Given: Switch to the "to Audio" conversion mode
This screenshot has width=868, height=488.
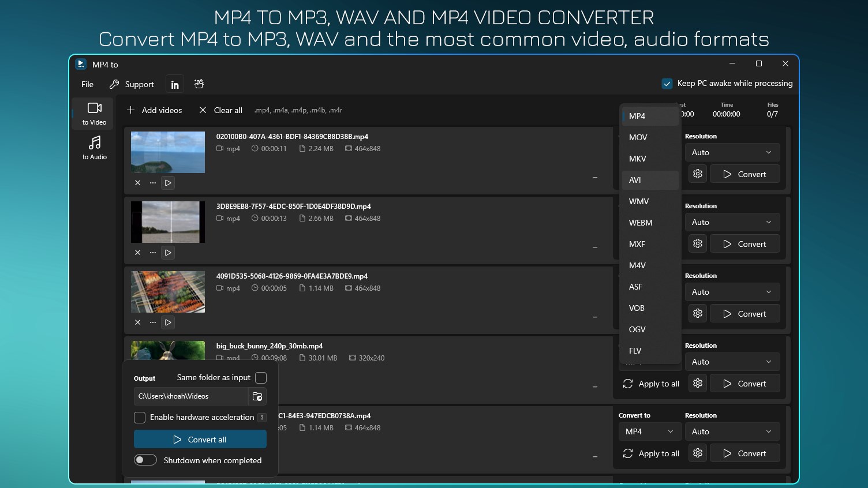Looking at the screenshot, I should click(93, 148).
